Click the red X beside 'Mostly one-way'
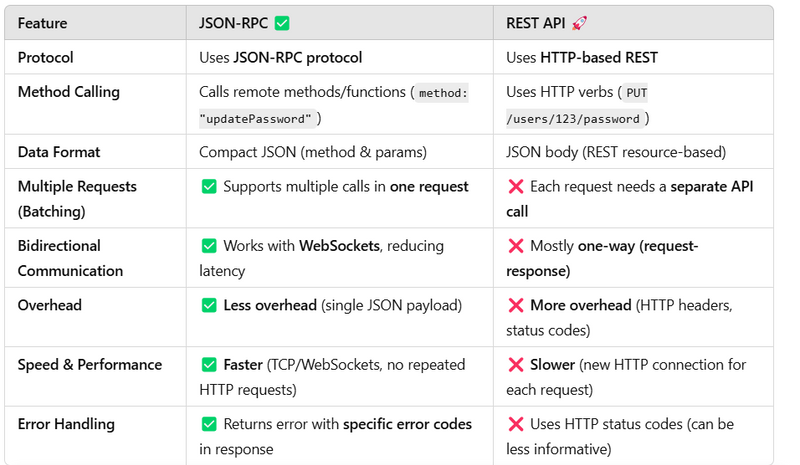The height and width of the screenshot is (465, 800). tap(516, 246)
